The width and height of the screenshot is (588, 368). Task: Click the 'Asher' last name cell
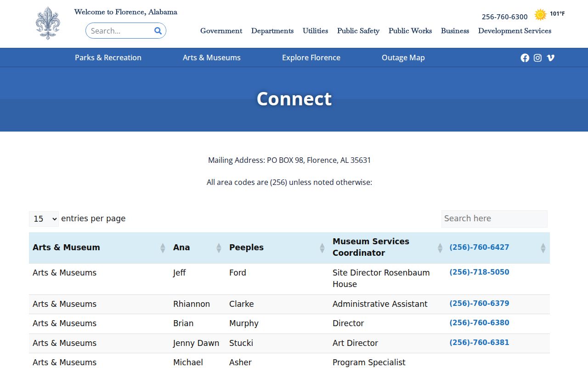coord(277,362)
